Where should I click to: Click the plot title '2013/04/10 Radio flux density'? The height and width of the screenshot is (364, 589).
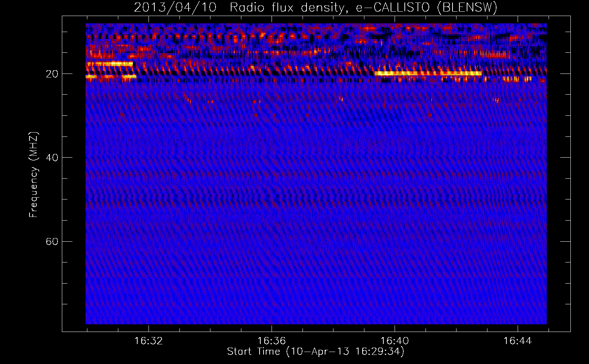coord(239,7)
